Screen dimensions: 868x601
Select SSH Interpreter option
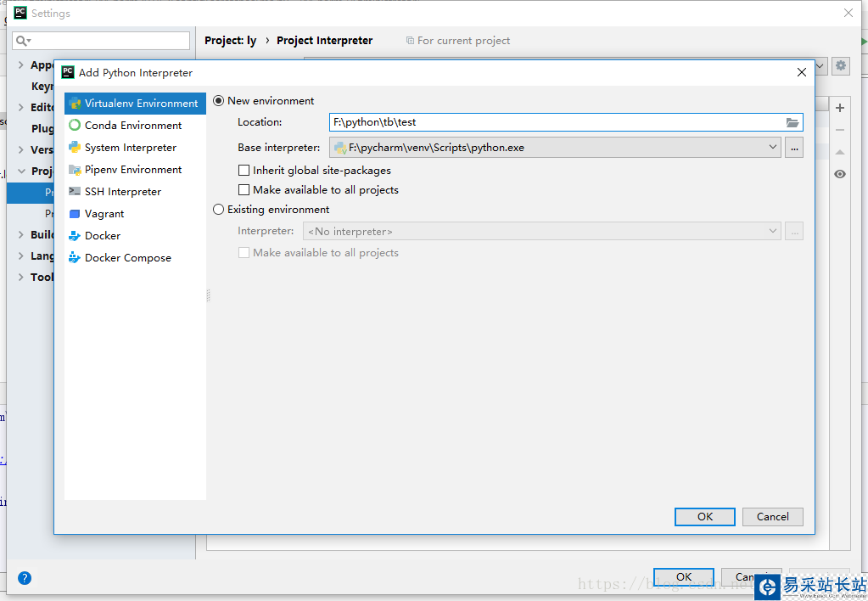pyautogui.click(x=122, y=192)
